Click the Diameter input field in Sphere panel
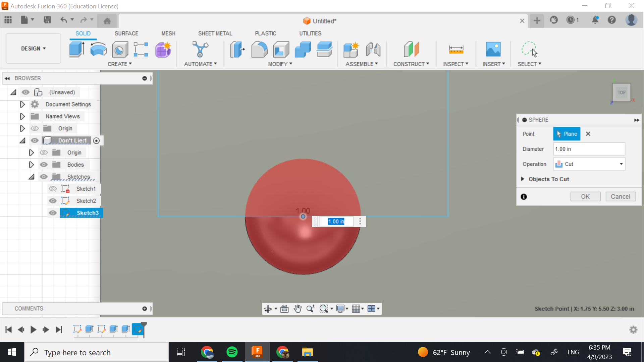The image size is (644, 362). [589, 149]
